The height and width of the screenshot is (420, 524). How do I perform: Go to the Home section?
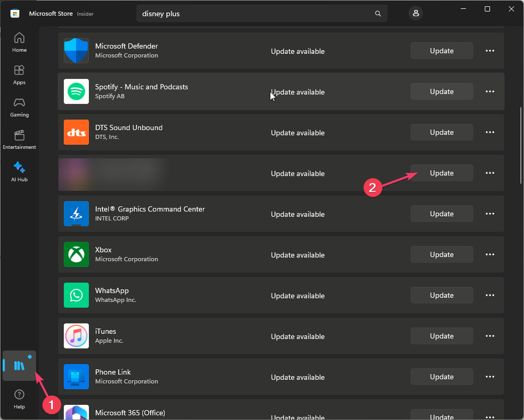click(x=19, y=42)
